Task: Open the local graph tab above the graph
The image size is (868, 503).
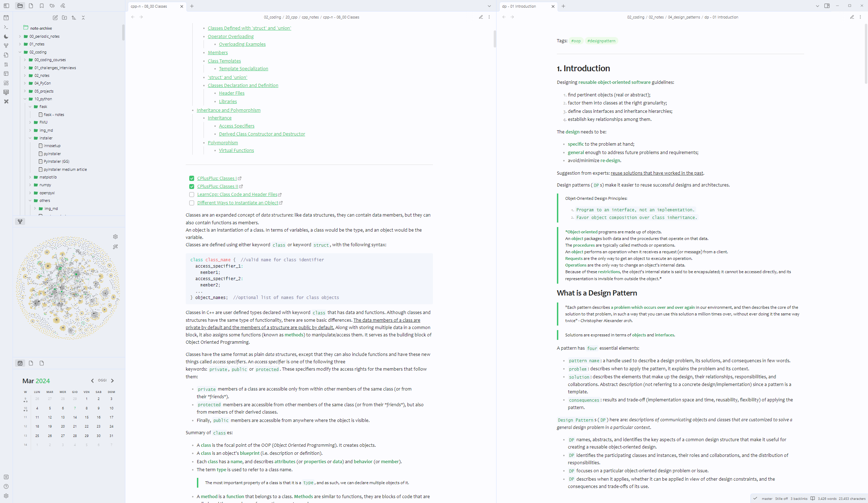Action: [x=20, y=221]
